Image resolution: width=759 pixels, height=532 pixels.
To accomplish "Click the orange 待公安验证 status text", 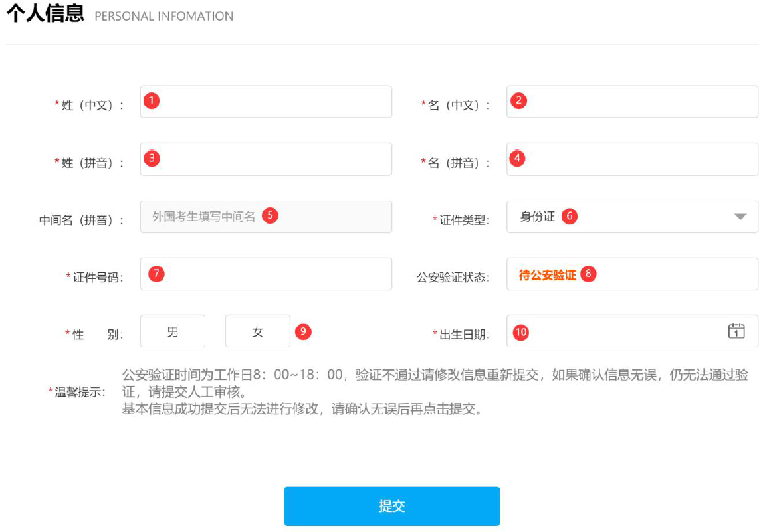I will [547, 274].
